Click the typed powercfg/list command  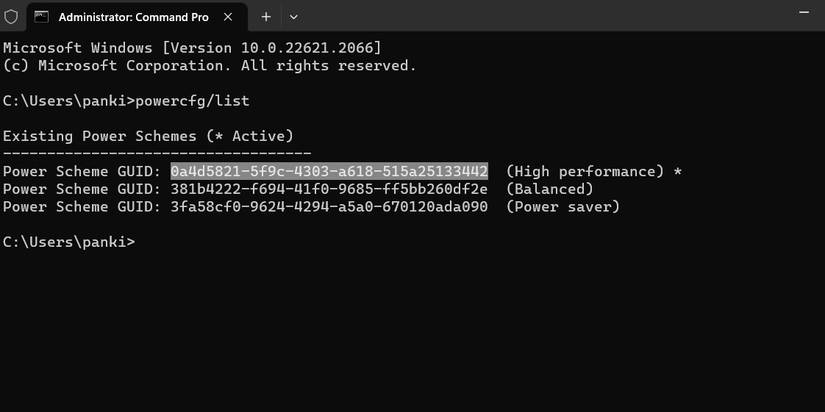[x=193, y=100]
